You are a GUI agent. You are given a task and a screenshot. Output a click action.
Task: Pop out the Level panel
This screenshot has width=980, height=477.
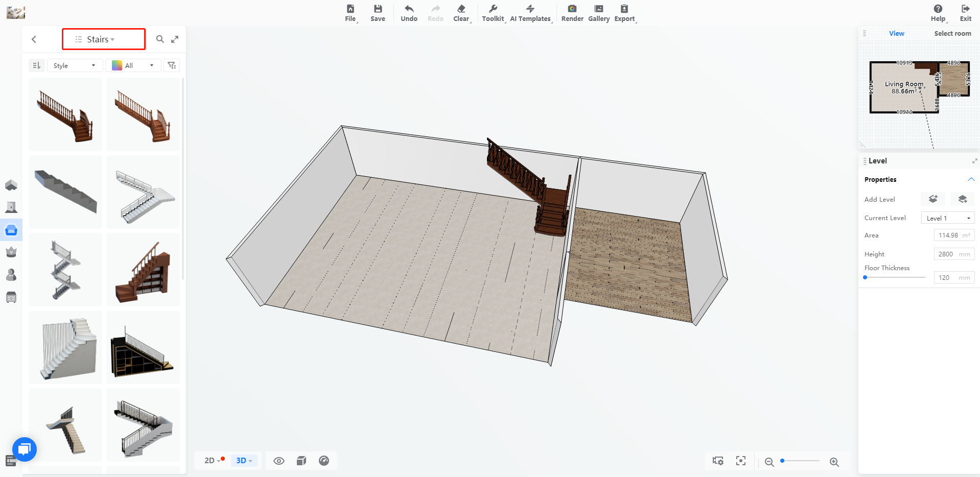[x=974, y=161]
